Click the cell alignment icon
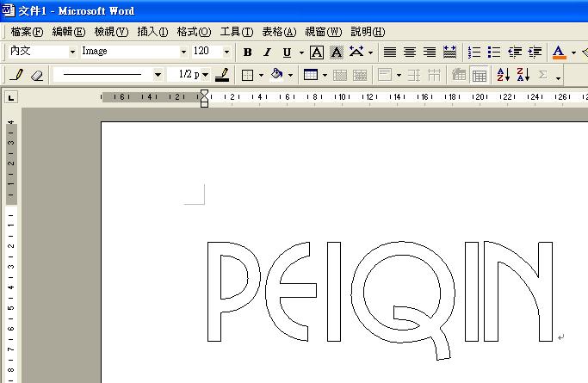The width and height of the screenshot is (588, 383). pos(385,75)
